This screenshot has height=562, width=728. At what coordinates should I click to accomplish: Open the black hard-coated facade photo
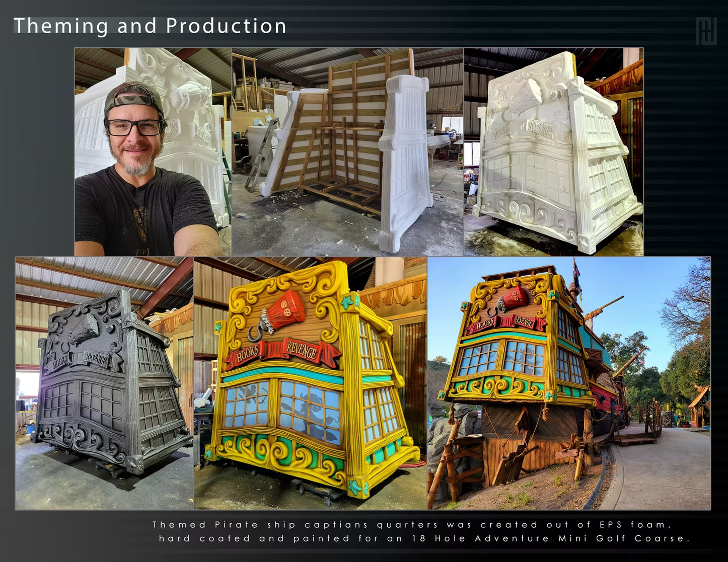[104, 383]
